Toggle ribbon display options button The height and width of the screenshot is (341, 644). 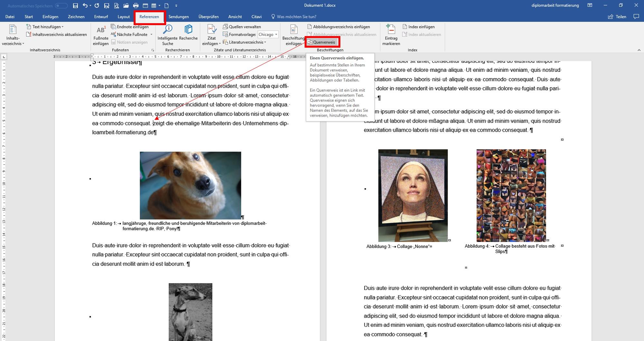coord(590,5)
